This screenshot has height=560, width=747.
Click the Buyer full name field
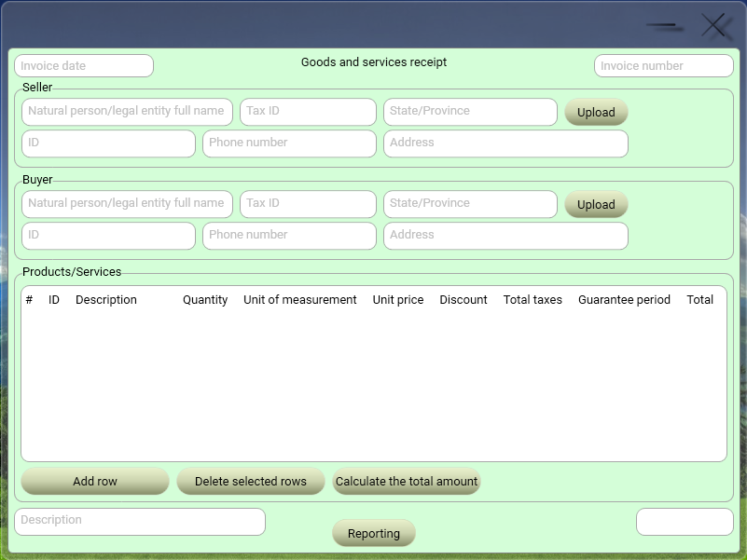[127, 204]
